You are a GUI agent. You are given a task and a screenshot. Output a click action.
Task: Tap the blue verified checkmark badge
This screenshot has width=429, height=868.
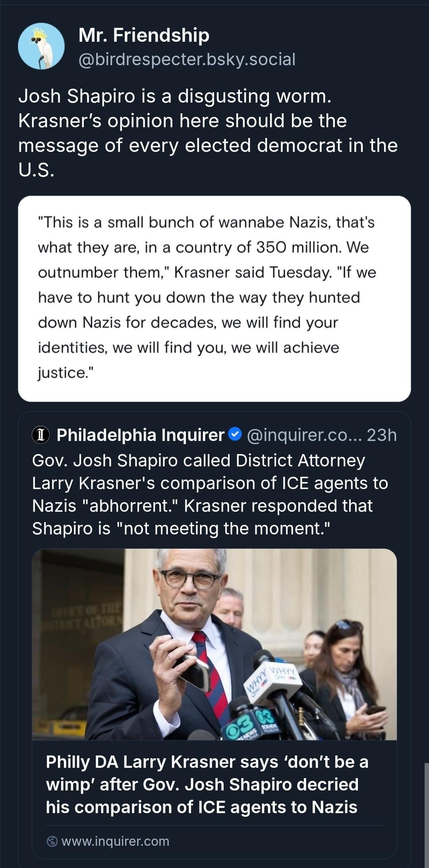point(236,434)
